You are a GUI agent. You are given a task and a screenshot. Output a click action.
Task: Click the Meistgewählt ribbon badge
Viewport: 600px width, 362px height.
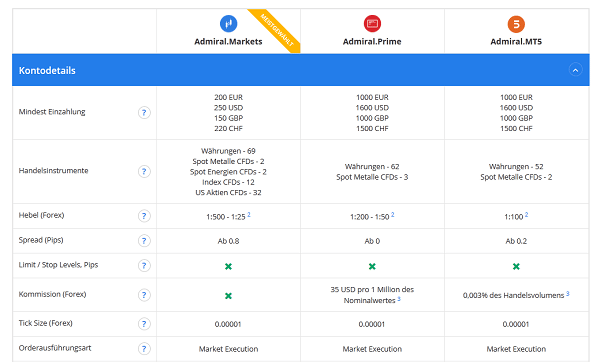(277, 30)
